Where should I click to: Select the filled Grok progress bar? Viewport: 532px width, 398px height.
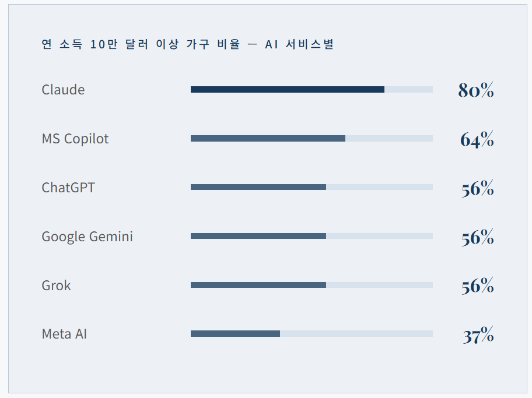pyautogui.click(x=258, y=286)
